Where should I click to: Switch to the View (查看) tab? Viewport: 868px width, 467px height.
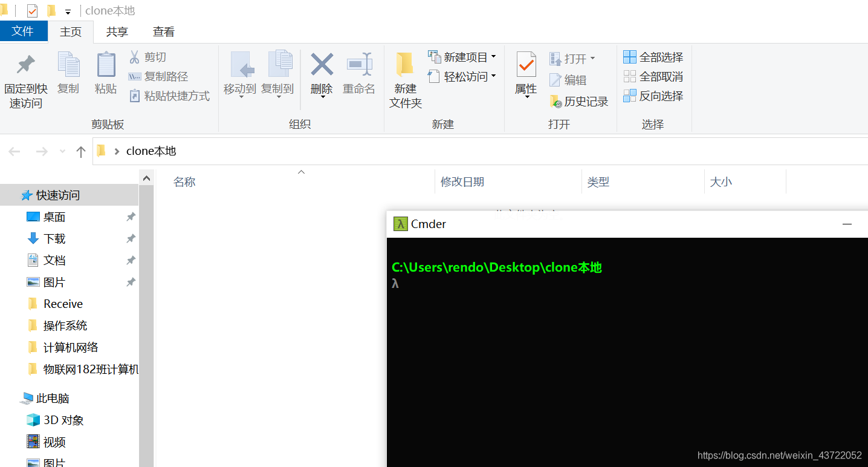tap(163, 32)
